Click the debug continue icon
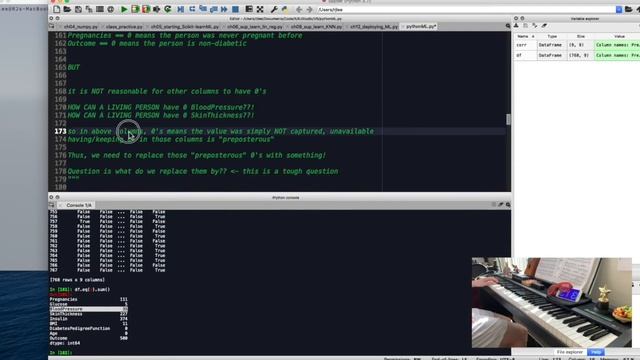This screenshot has width=640, height=360. point(224,9)
